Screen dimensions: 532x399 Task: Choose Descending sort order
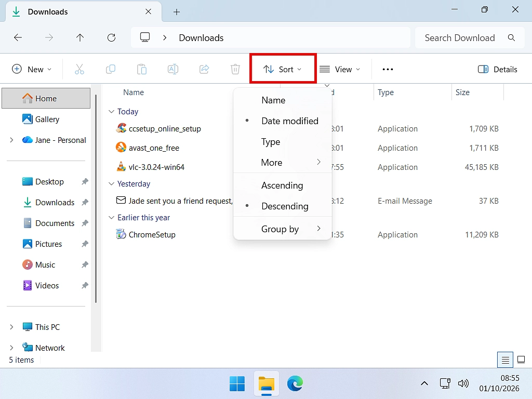pyautogui.click(x=282, y=206)
